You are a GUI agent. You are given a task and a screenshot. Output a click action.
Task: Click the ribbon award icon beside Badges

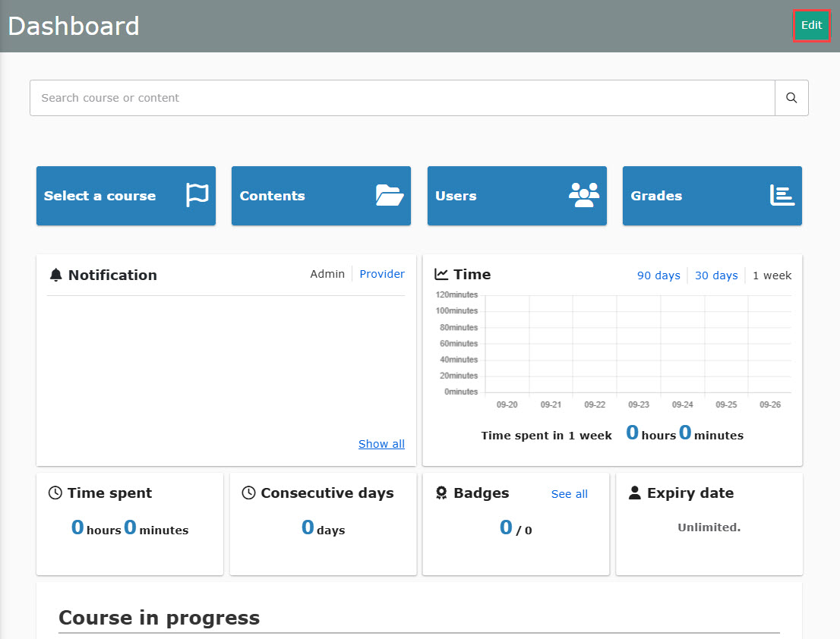441,493
